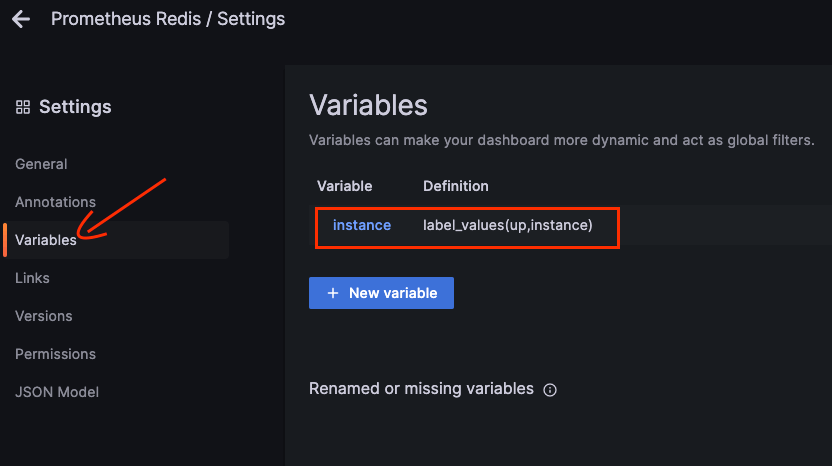The height and width of the screenshot is (466, 832).
Task: Open the instance variable link
Action: point(361,225)
